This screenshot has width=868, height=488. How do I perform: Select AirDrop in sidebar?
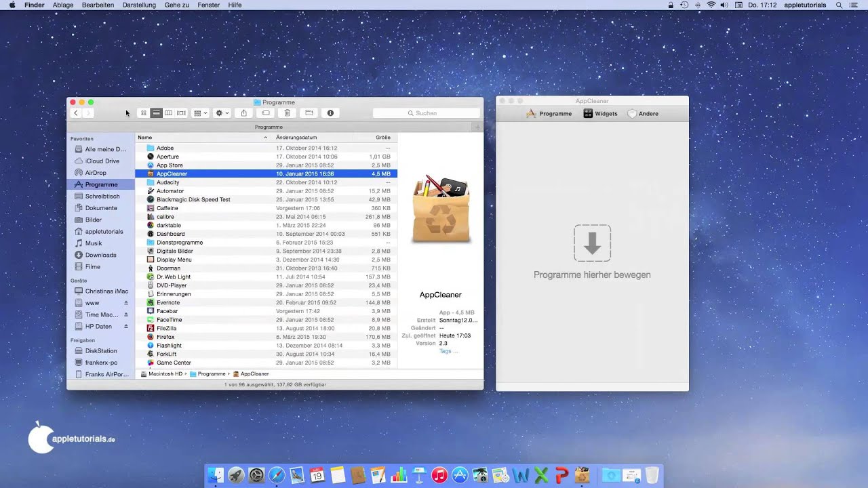100,173
